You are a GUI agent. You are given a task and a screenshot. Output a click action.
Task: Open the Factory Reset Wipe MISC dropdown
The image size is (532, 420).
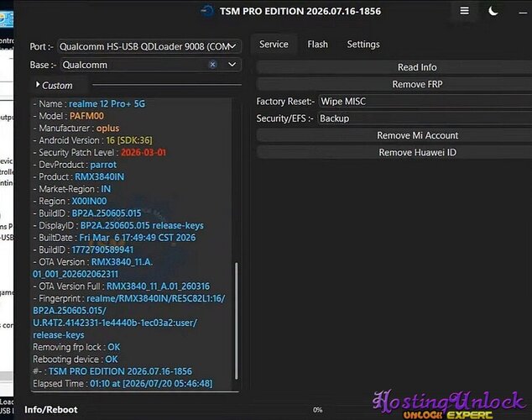click(x=425, y=101)
